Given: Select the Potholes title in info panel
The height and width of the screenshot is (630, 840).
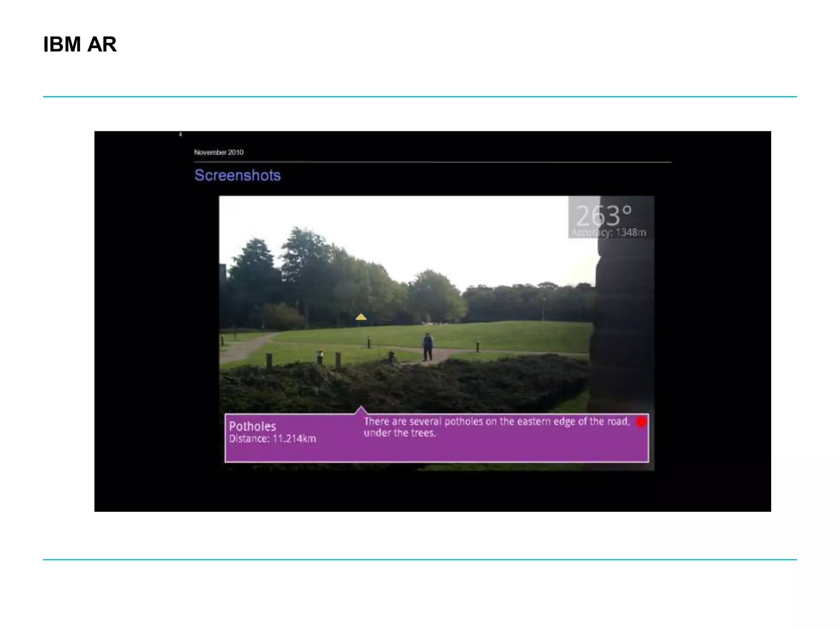Looking at the screenshot, I should [x=252, y=426].
